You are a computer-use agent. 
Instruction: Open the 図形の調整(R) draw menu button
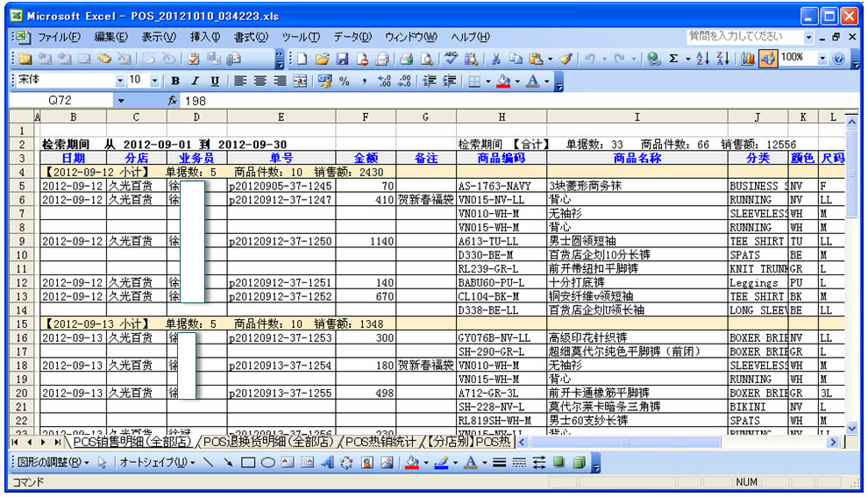pos(53,463)
